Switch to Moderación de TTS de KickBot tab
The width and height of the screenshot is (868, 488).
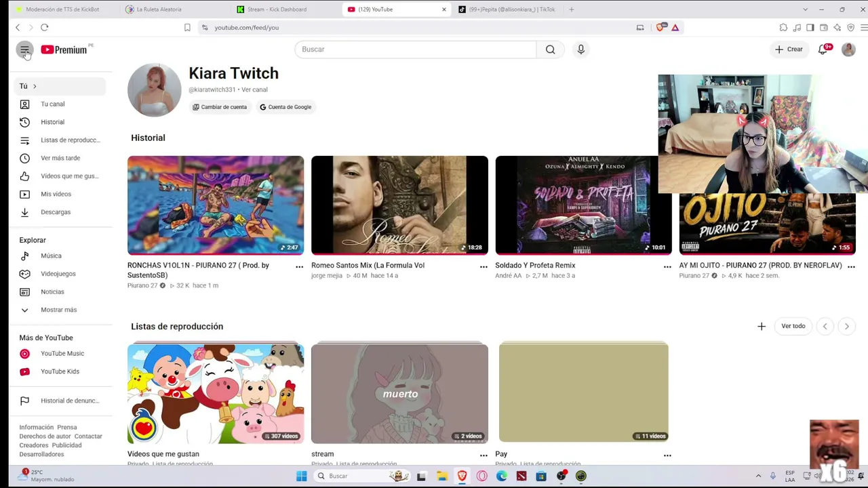(x=62, y=9)
